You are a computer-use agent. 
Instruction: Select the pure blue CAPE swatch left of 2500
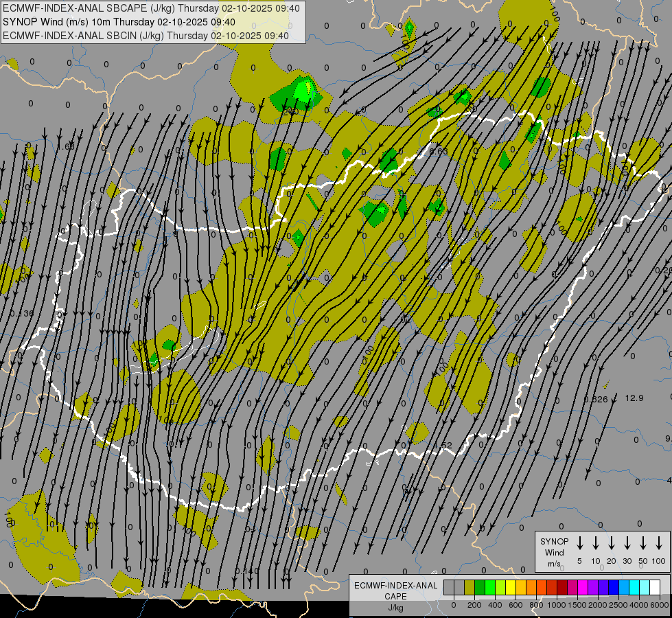coord(614,588)
